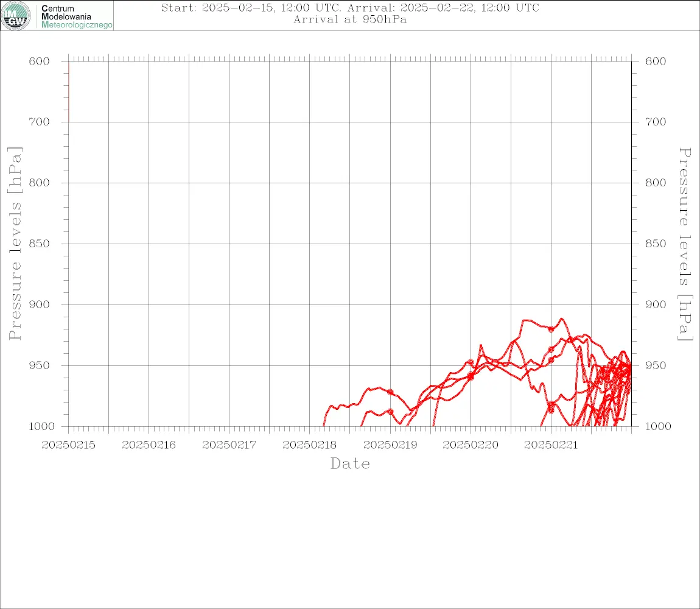700x609 pixels.
Task: Click the IMGW round logo
Action: pyautogui.click(x=16, y=16)
